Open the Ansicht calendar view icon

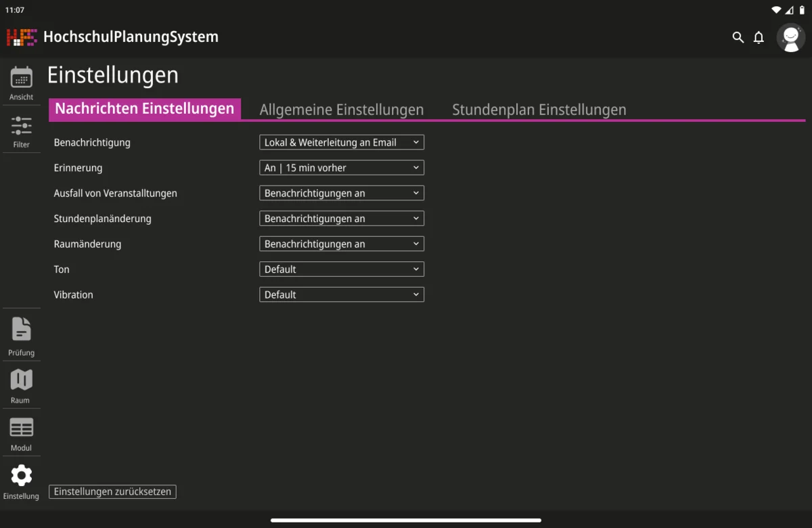(x=21, y=79)
